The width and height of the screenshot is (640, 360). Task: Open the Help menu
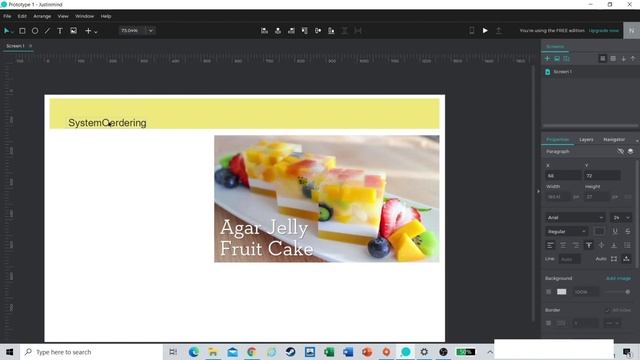106,16
